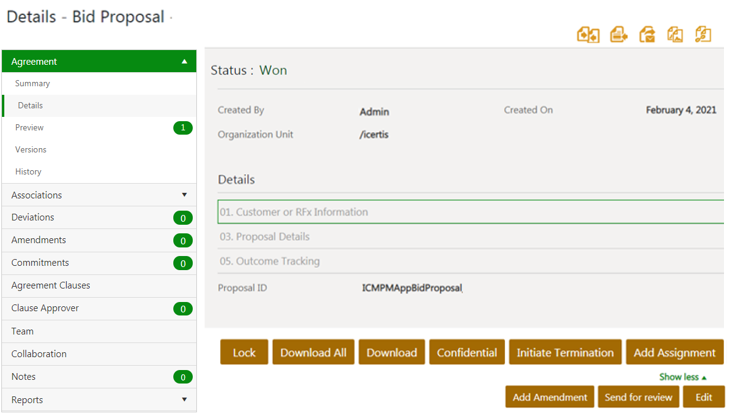Expand 01. Customer or RFx Information section

pyautogui.click(x=471, y=212)
